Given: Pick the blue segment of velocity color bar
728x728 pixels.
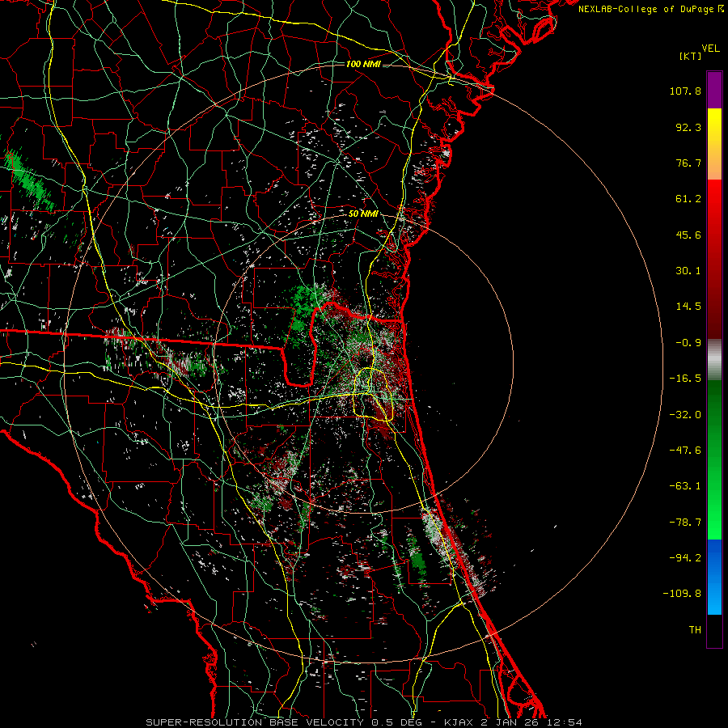Looking at the screenshot, I should [x=714, y=577].
